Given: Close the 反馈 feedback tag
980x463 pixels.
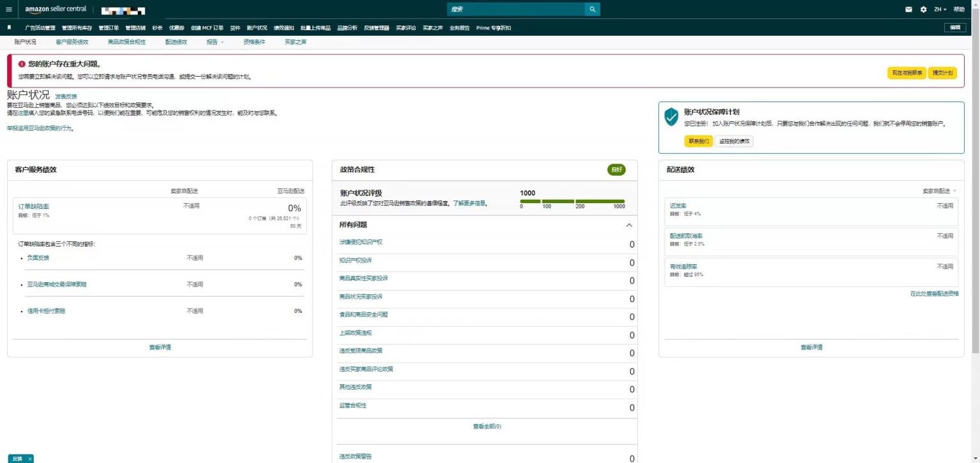Looking at the screenshot, I should (x=30, y=459).
